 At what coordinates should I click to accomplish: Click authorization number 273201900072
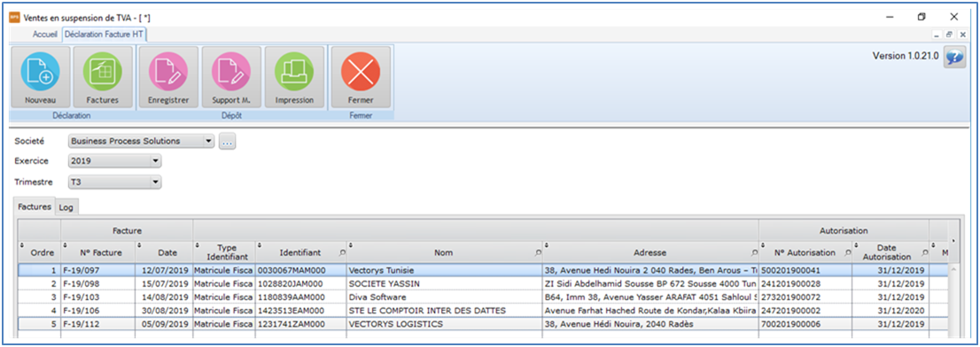805,297
